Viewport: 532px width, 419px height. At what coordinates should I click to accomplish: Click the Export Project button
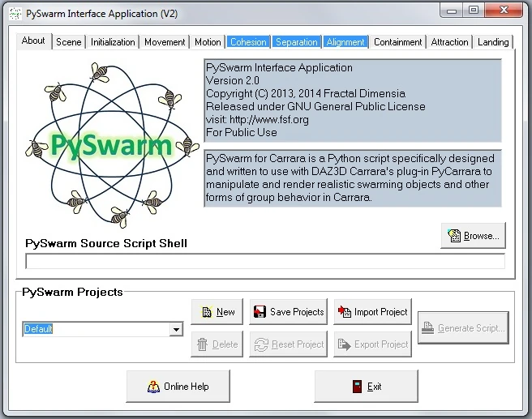[372, 344]
